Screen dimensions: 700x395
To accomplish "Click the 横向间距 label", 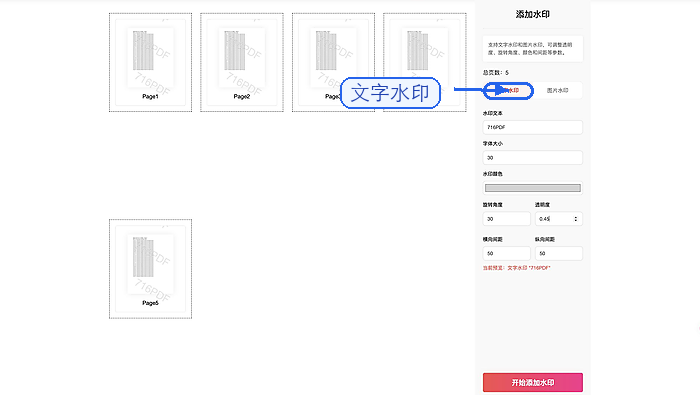I will click(x=492, y=240).
